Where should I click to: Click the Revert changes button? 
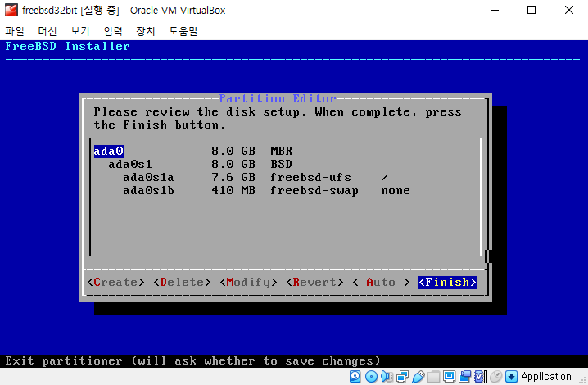(314, 282)
